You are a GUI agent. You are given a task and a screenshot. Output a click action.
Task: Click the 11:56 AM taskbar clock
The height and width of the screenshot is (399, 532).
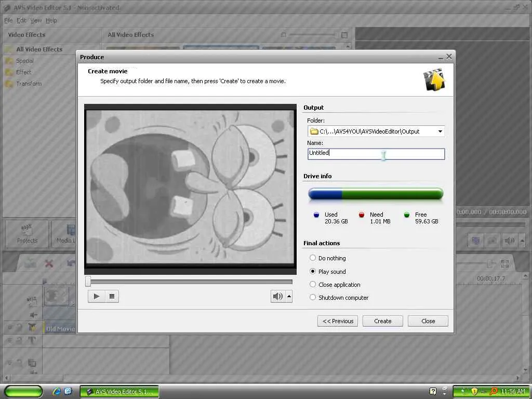coord(513,392)
